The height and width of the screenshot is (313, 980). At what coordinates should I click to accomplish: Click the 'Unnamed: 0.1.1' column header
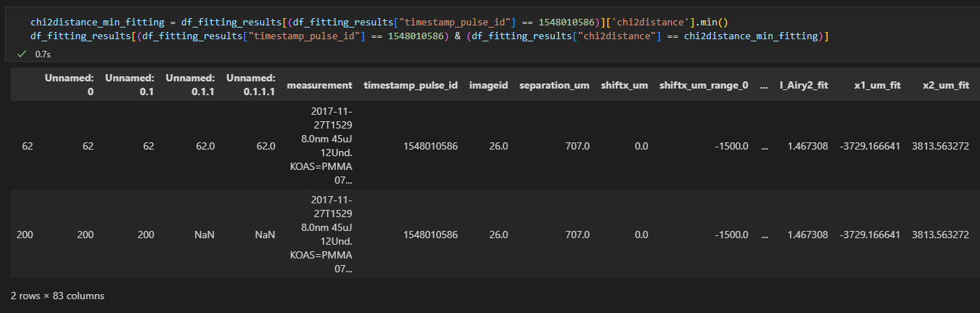coord(190,85)
